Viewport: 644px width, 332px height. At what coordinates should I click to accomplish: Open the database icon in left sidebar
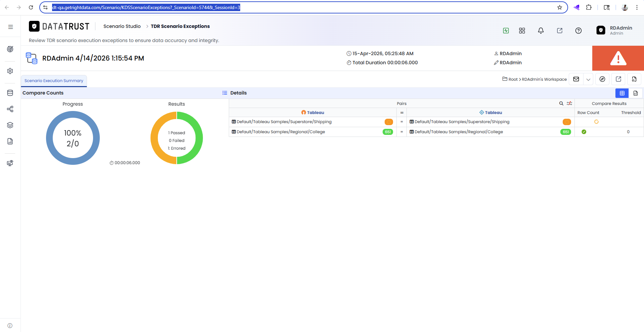[10, 93]
